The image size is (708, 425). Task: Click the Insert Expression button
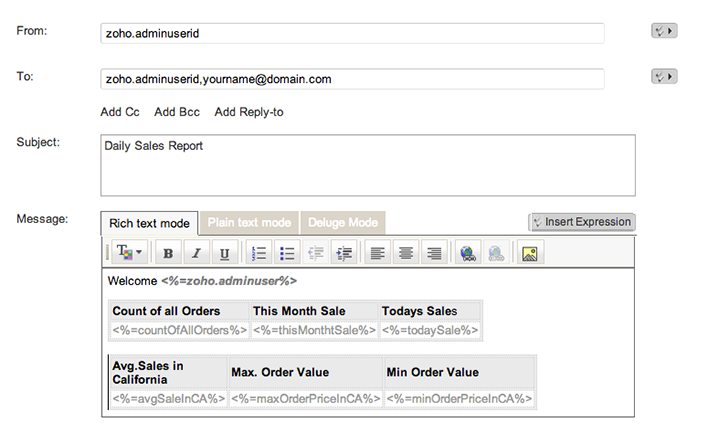pyautogui.click(x=582, y=222)
